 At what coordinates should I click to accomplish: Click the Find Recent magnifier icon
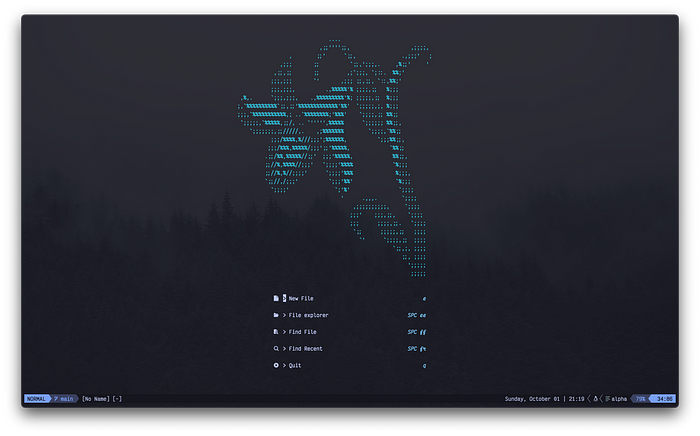(276, 349)
